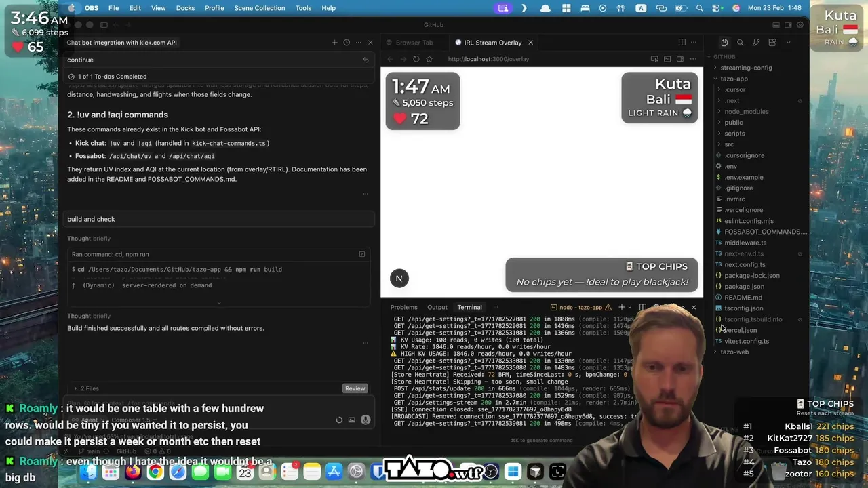Open the browser console icon

coord(667,59)
